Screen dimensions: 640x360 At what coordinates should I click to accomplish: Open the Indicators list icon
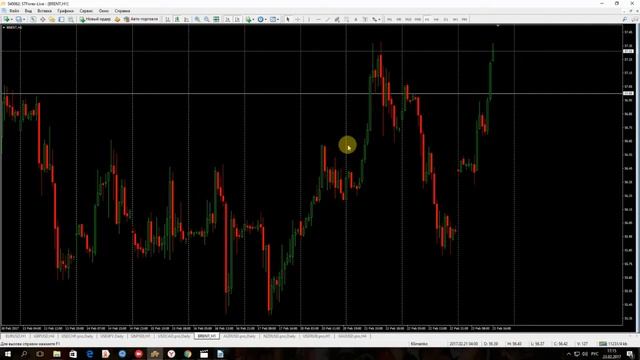coord(248,19)
